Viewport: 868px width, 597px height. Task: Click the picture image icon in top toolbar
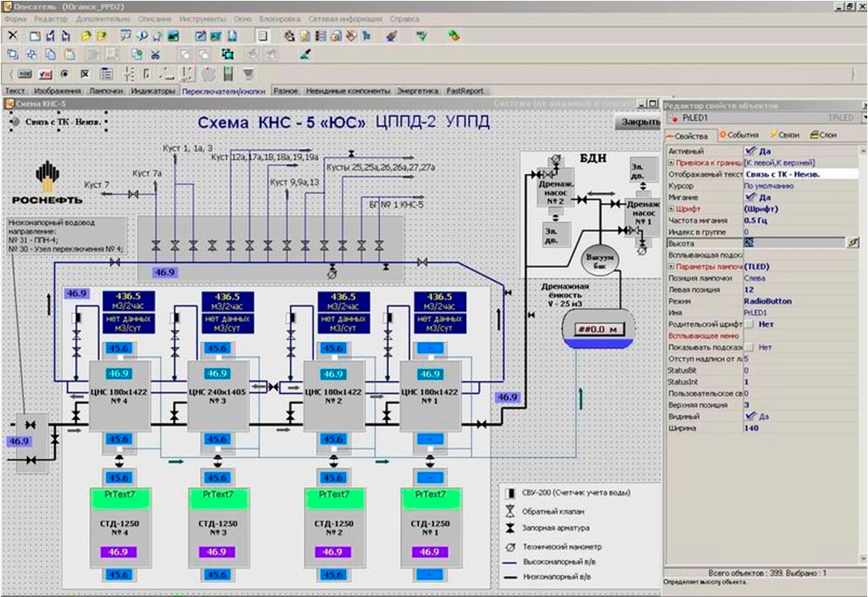(x=173, y=36)
